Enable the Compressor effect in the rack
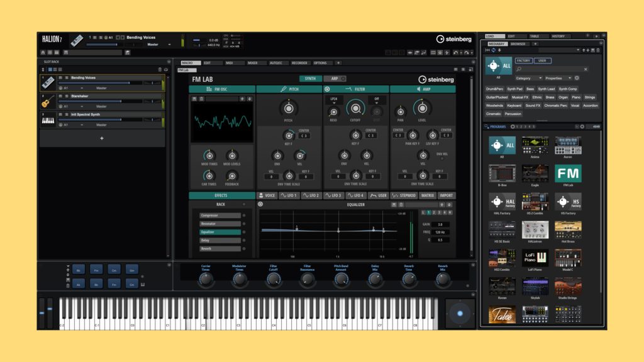 click(244, 216)
